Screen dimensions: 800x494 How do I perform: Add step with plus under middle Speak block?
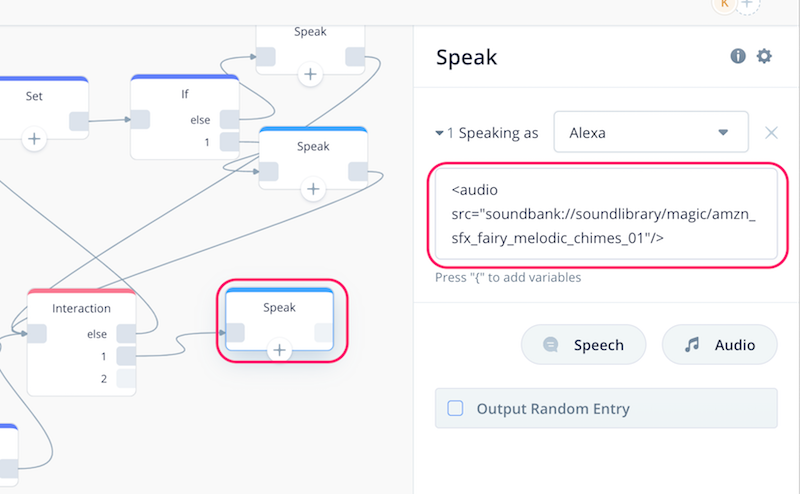(313, 189)
